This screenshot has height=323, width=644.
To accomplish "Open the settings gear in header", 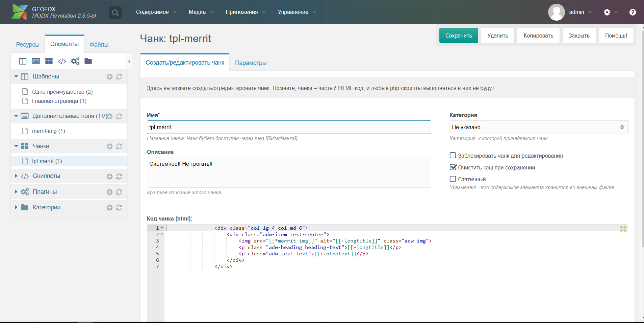I will click(607, 12).
